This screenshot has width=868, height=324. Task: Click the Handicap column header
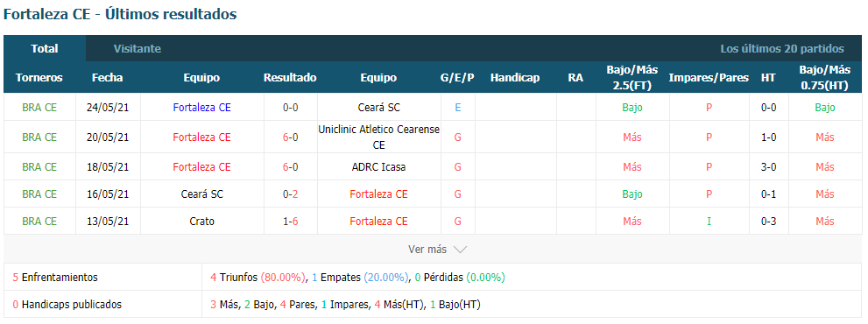pos(515,78)
